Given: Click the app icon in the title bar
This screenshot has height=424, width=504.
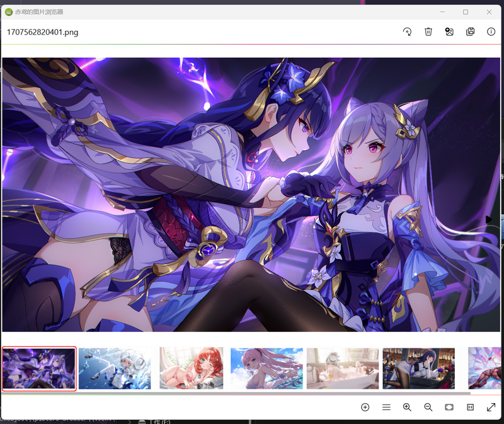Looking at the screenshot, I should tap(9, 12).
